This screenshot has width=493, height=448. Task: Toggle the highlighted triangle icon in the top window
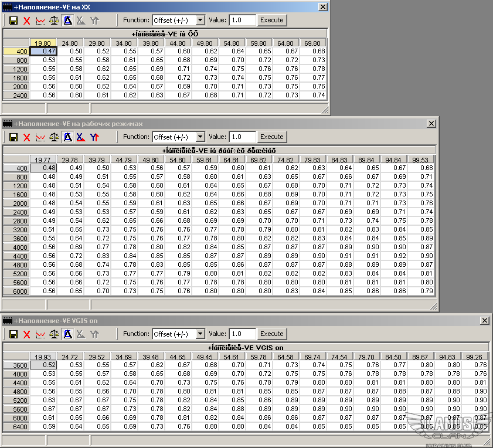(x=67, y=21)
